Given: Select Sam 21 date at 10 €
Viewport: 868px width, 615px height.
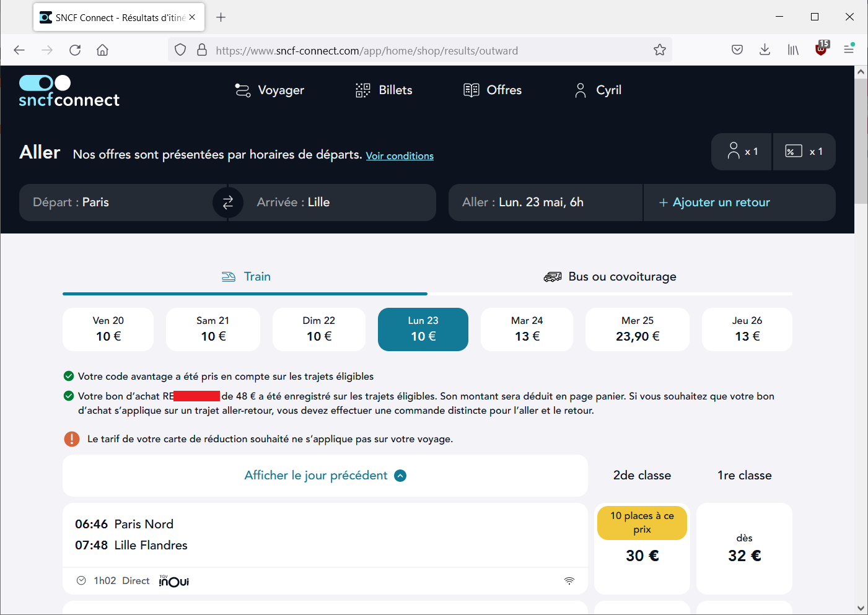Looking at the screenshot, I should tap(213, 329).
